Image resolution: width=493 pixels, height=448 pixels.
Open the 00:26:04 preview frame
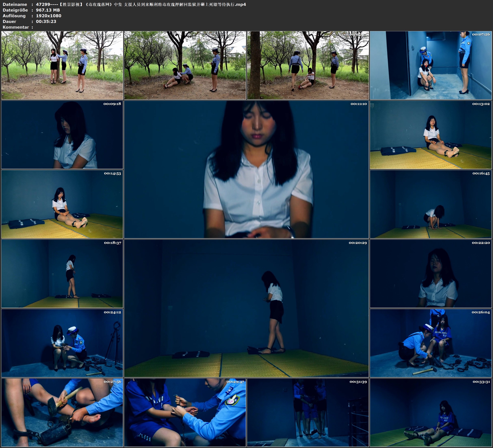[x=431, y=343]
